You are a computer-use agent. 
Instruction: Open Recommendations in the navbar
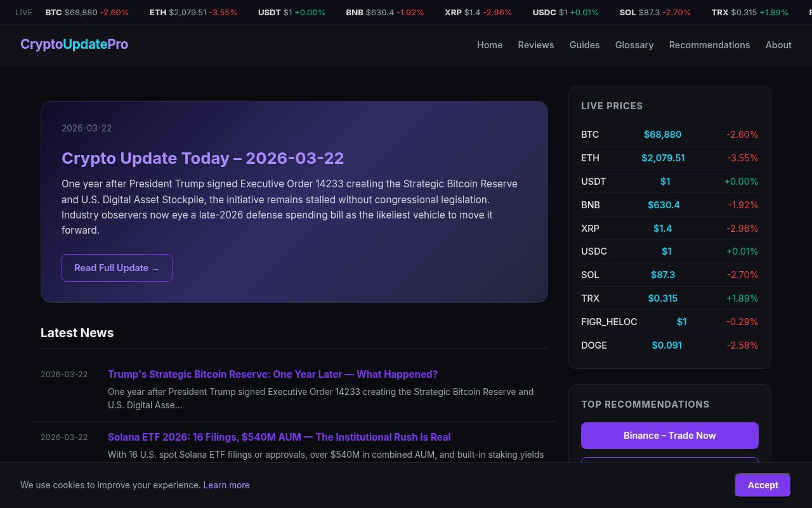pos(709,45)
